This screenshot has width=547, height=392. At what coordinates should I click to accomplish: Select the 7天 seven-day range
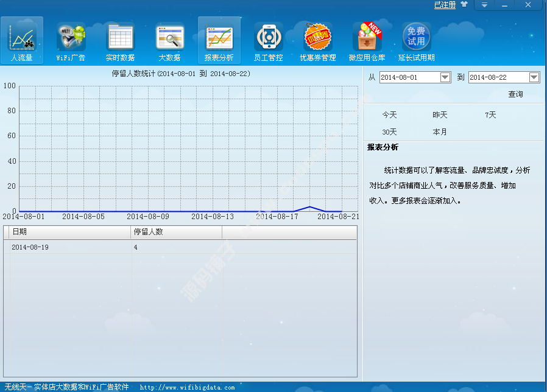(x=490, y=115)
